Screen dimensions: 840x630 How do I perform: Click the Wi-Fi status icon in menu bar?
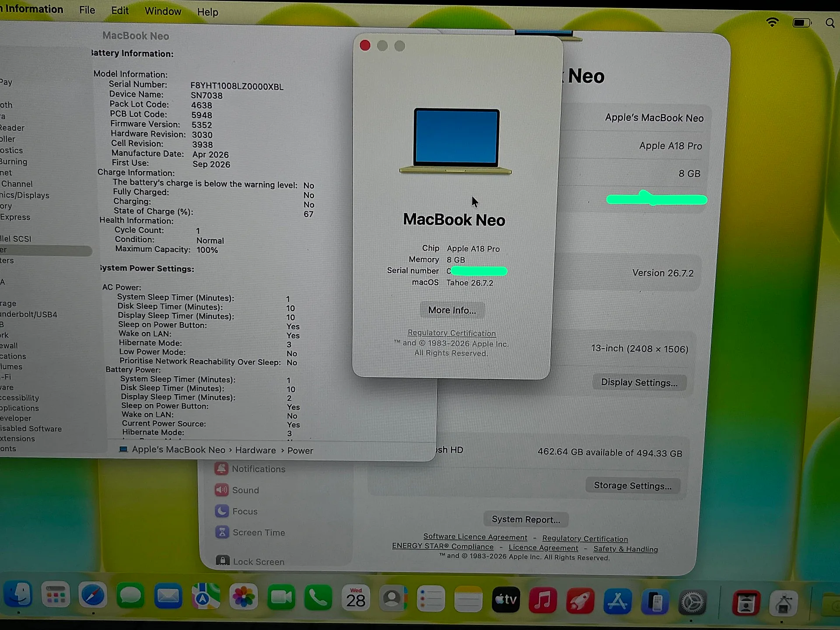[772, 22]
